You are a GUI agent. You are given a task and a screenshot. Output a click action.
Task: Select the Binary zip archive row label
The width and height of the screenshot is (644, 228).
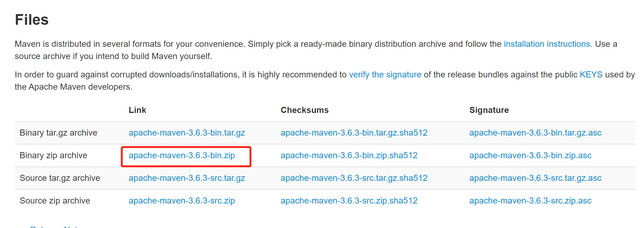click(x=53, y=155)
